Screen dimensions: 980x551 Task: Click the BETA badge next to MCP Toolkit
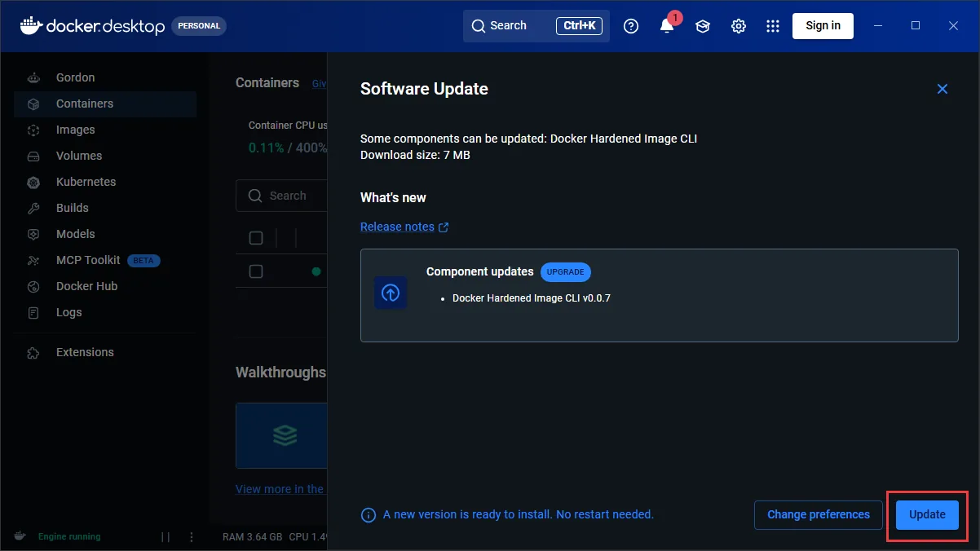tap(143, 261)
